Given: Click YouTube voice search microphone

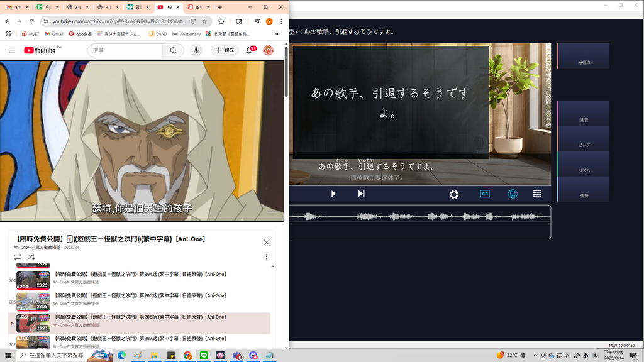Looking at the screenshot, I should pyautogui.click(x=196, y=50).
